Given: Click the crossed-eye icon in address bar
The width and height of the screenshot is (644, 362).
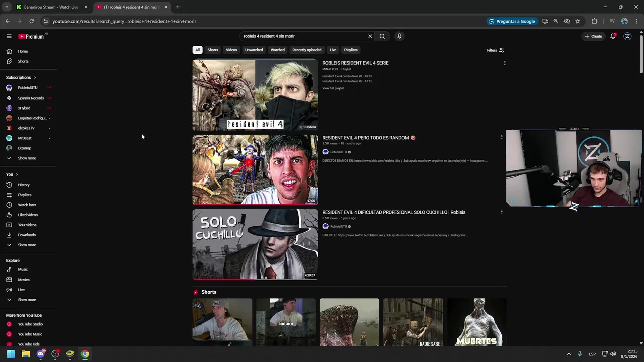Looking at the screenshot, I should pos(567,21).
